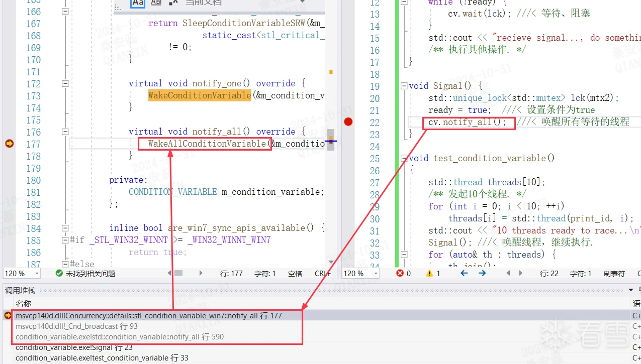Viewport: 641px width, 364px height.
Task: Collapse notify_all function at line 176
Action: pos(65,132)
